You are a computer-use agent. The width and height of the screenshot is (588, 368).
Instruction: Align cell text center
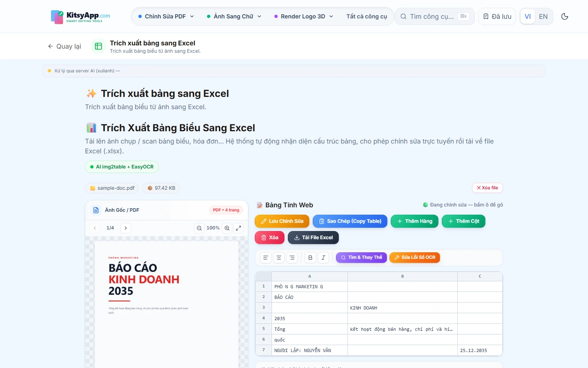(279, 258)
